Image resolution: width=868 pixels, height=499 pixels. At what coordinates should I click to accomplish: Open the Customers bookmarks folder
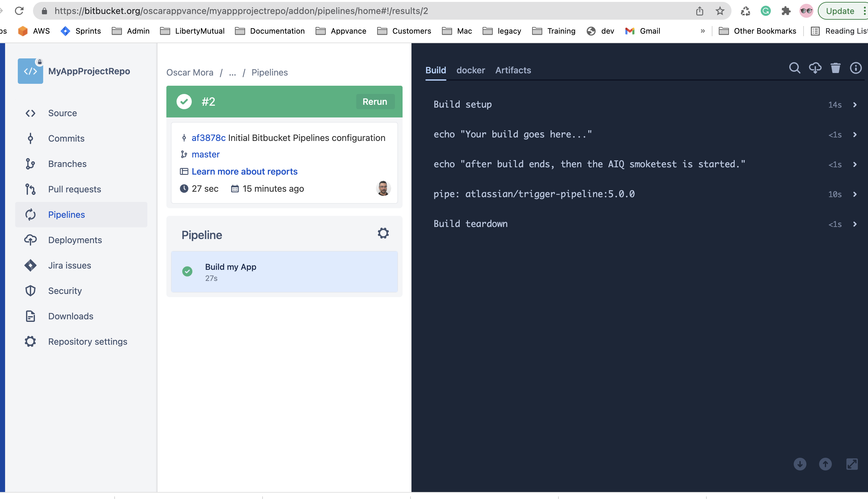click(404, 31)
